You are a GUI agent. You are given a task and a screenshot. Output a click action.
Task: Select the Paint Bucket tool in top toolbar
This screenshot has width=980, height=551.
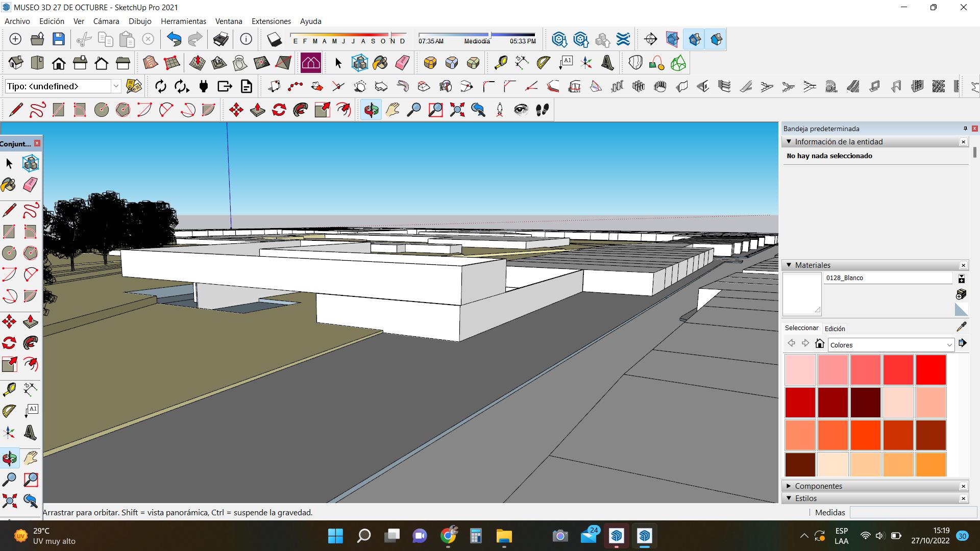pyautogui.click(x=380, y=63)
